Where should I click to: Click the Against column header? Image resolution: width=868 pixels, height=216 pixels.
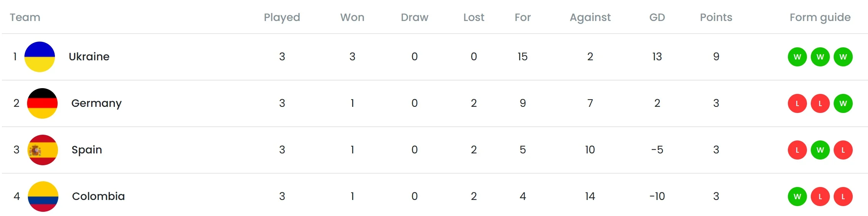[x=590, y=18]
